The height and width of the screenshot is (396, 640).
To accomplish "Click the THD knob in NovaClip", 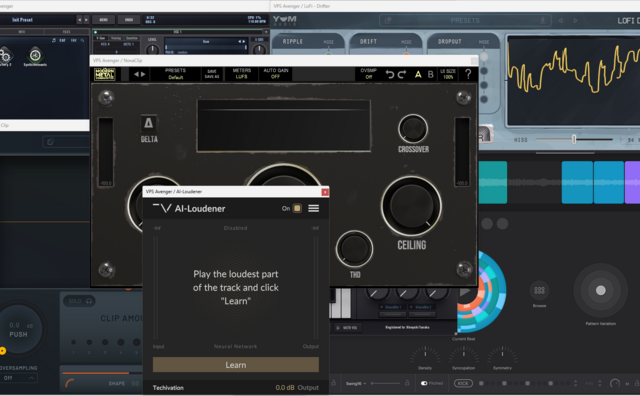I will click(354, 249).
